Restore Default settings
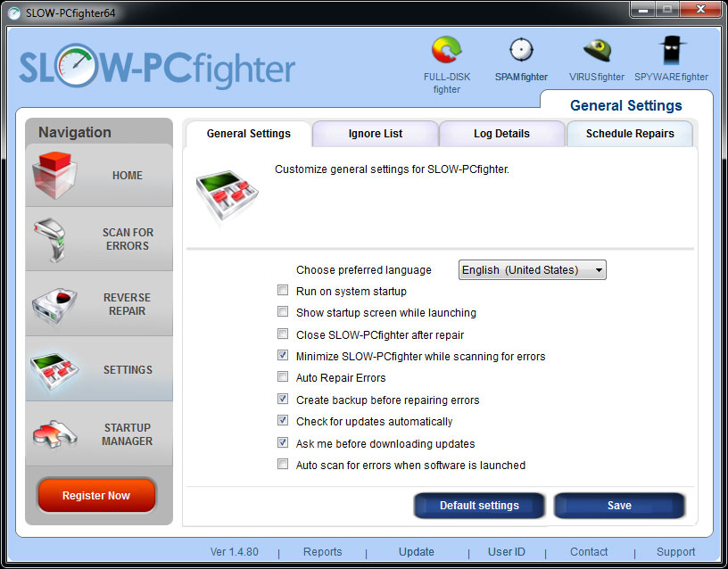This screenshot has width=728, height=569. point(479,506)
